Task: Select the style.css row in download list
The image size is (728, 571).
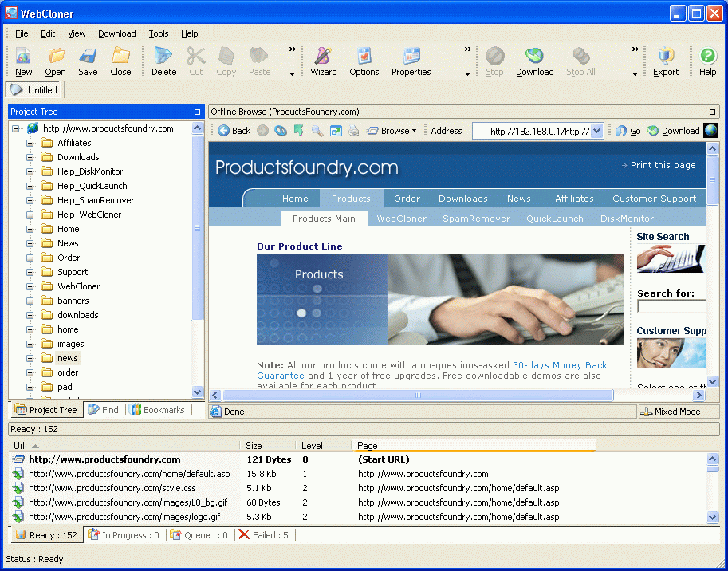Action: [x=357, y=488]
